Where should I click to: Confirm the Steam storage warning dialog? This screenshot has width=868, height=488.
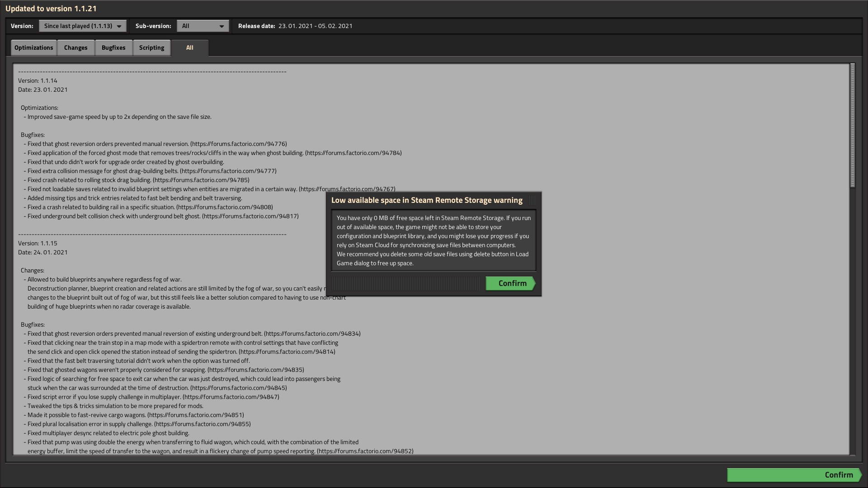coord(511,283)
